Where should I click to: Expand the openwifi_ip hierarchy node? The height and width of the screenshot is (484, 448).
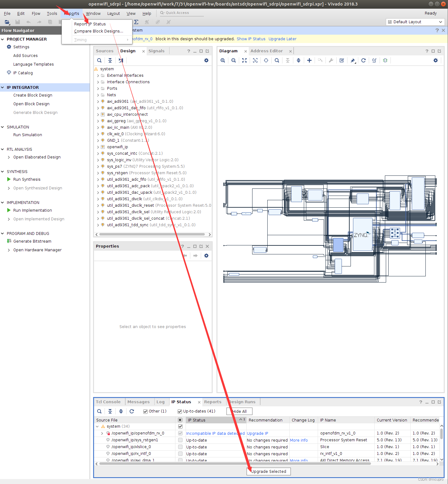pos(98,147)
